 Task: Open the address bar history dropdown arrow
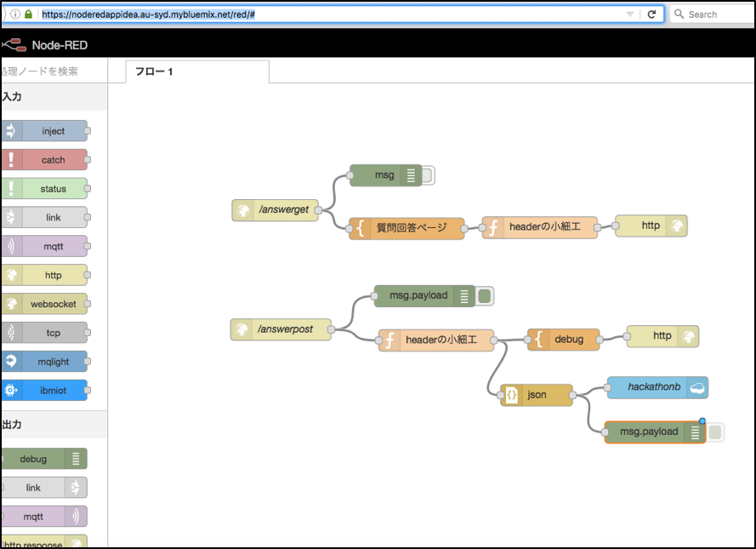pos(631,14)
